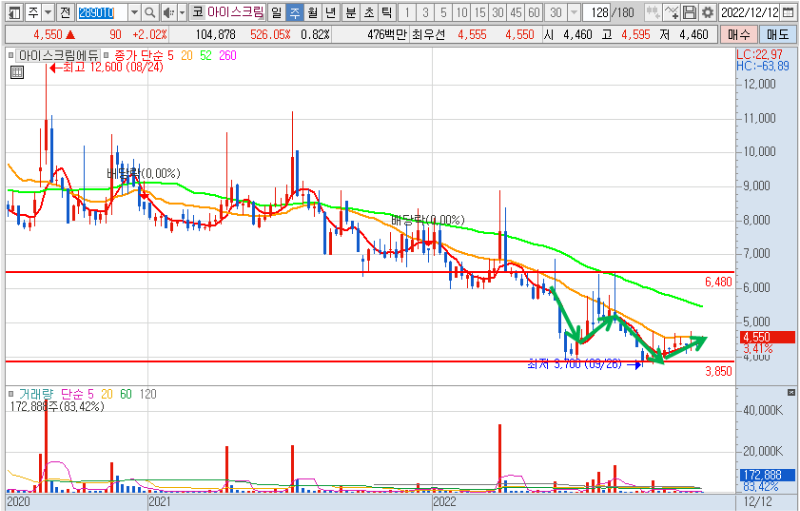
Task: Select the 45 interval button
Action: pyautogui.click(x=516, y=12)
